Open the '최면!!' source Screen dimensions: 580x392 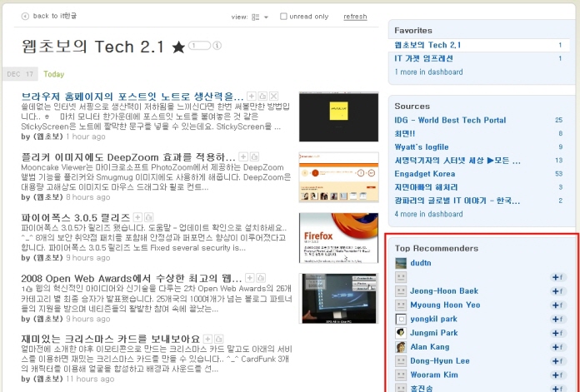(405, 133)
